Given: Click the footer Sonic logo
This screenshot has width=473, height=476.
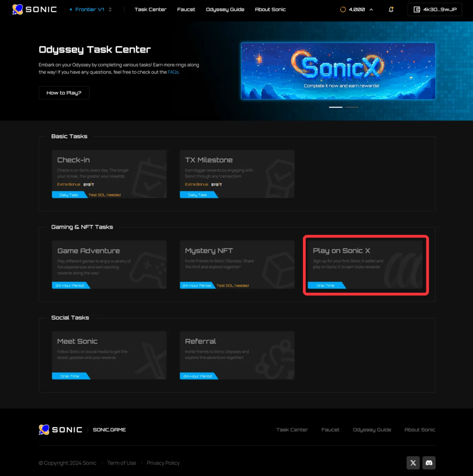Looking at the screenshot, I should click(60, 430).
